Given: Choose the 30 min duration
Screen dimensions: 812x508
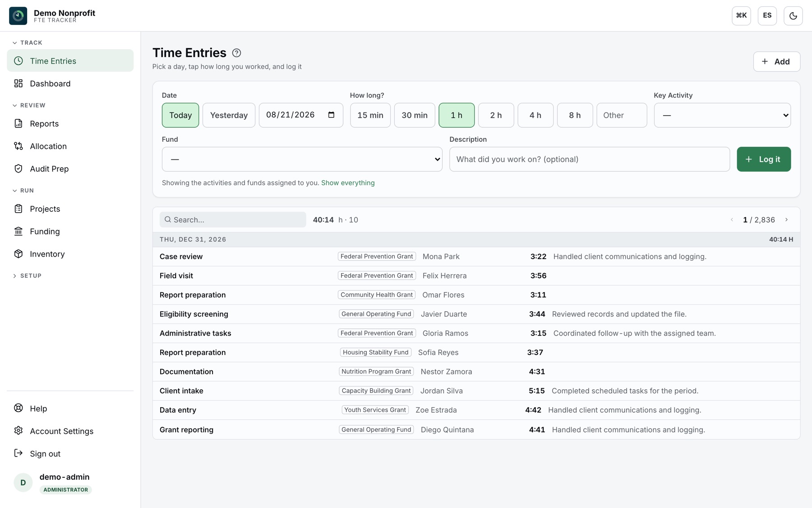Looking at the screenshot, I should pos(415,115).
